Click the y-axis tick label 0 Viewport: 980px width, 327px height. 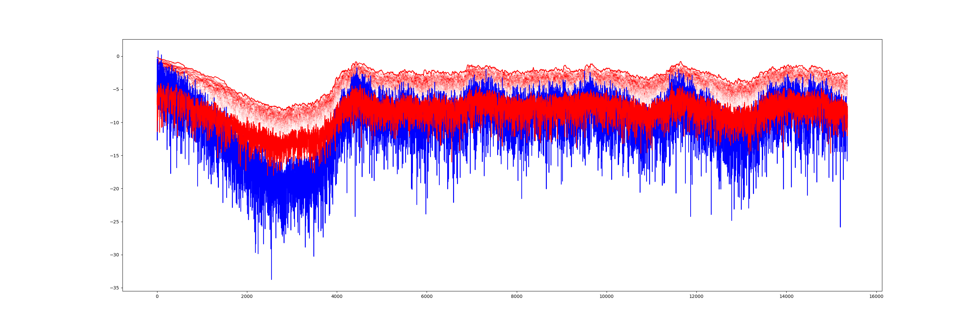pos(118,56)
